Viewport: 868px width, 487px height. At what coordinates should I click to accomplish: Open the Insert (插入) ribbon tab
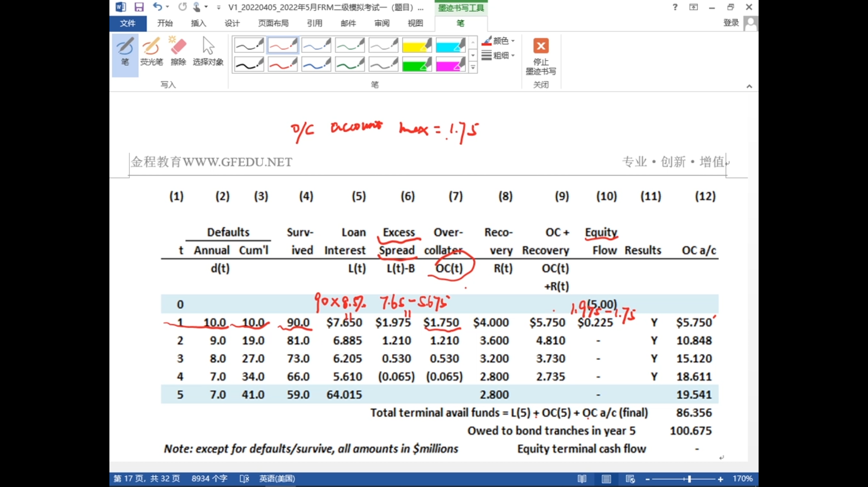[x=198, y=23]
